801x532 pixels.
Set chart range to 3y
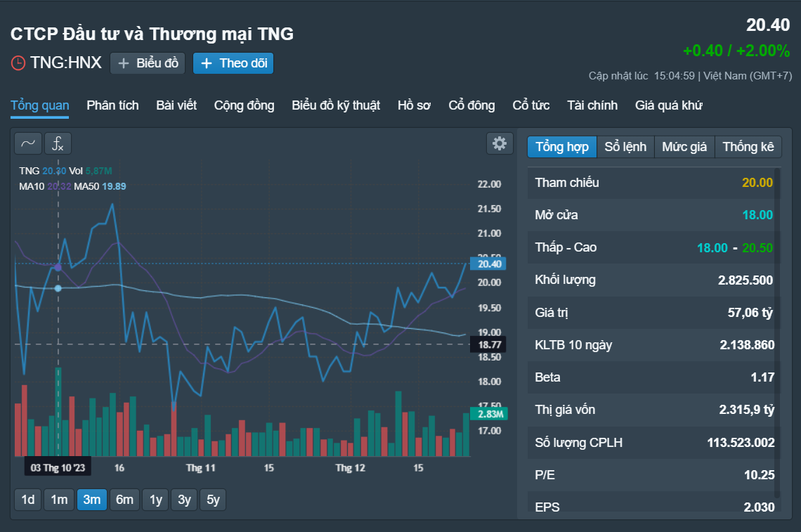pyautogui.click(x=184, y=500)
